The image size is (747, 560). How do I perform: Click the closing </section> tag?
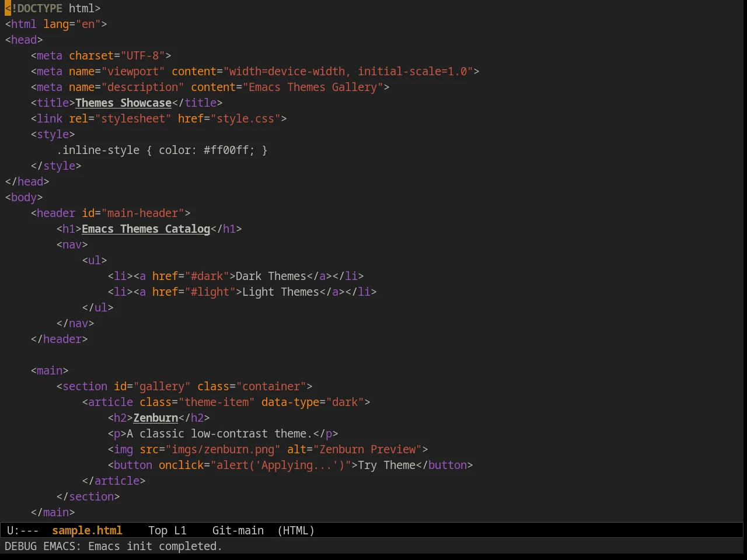point(88,496)
